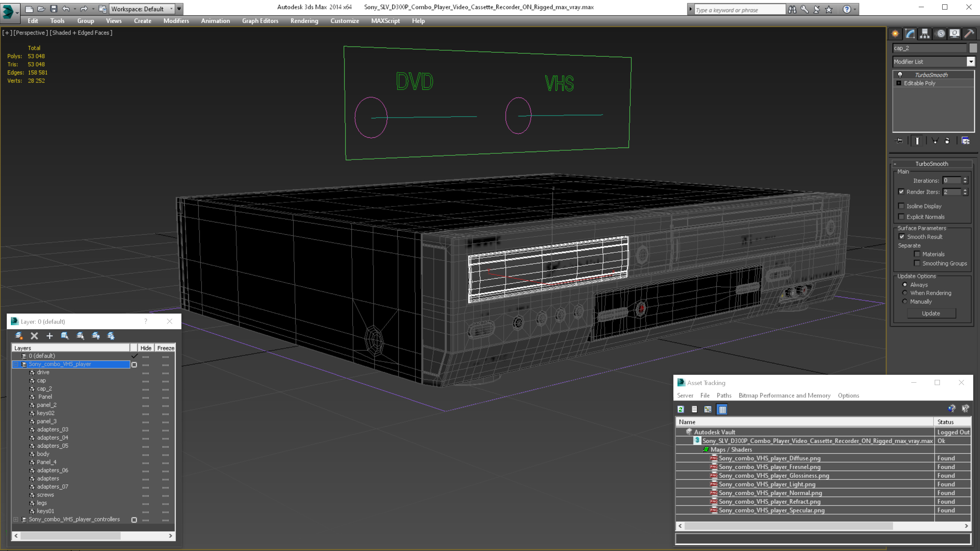The height and width of the screenshot is (551, 980).
Task: Expand Editable Poly sub-objects in stack
Action: [899, 83]
